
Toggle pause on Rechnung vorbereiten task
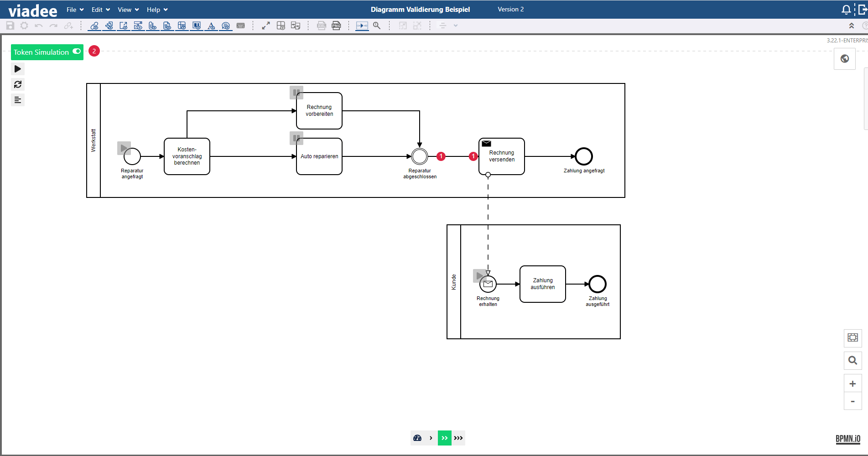tap(296, 93)
